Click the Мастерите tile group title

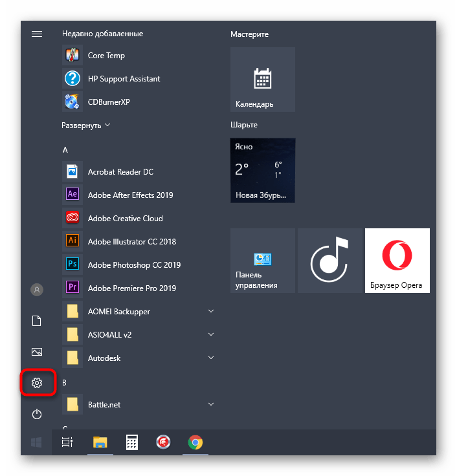(x=249, y=34)
